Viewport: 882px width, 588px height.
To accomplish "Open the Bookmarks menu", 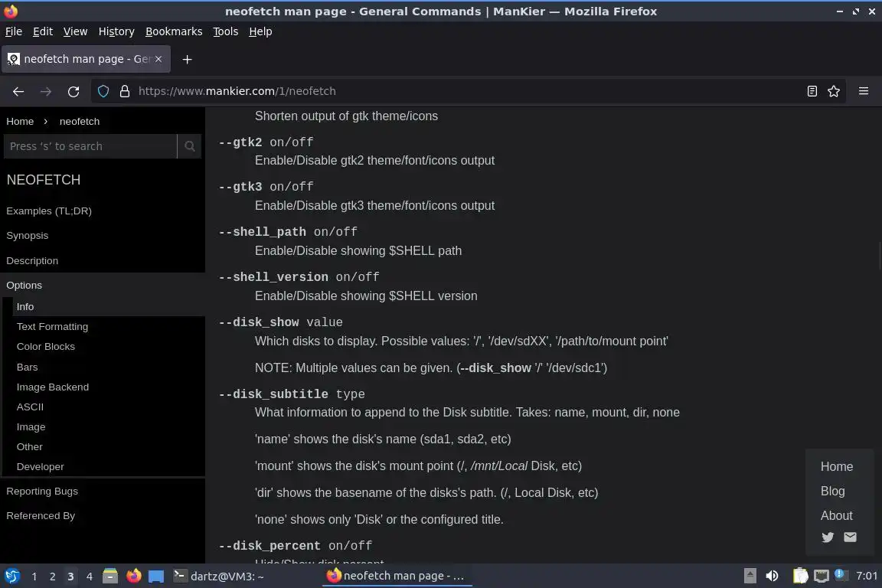I will pos(174,31).
